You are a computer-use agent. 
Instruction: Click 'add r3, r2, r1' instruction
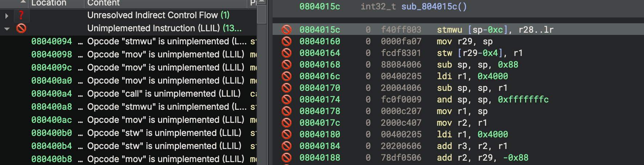pyautogui.click(x=472, y=146)
